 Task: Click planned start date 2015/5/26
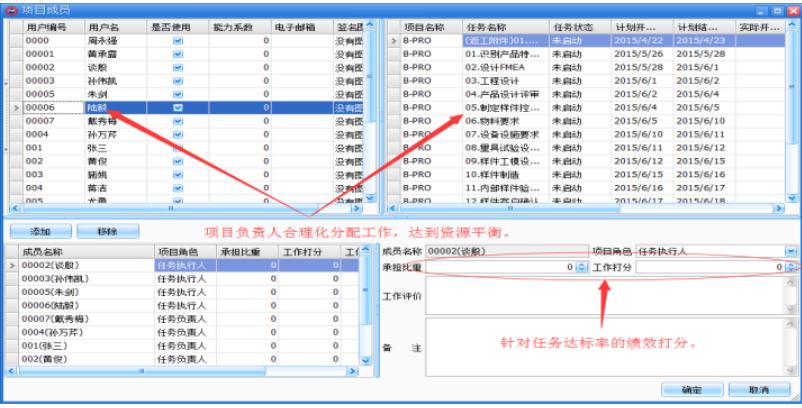(642, 54)
